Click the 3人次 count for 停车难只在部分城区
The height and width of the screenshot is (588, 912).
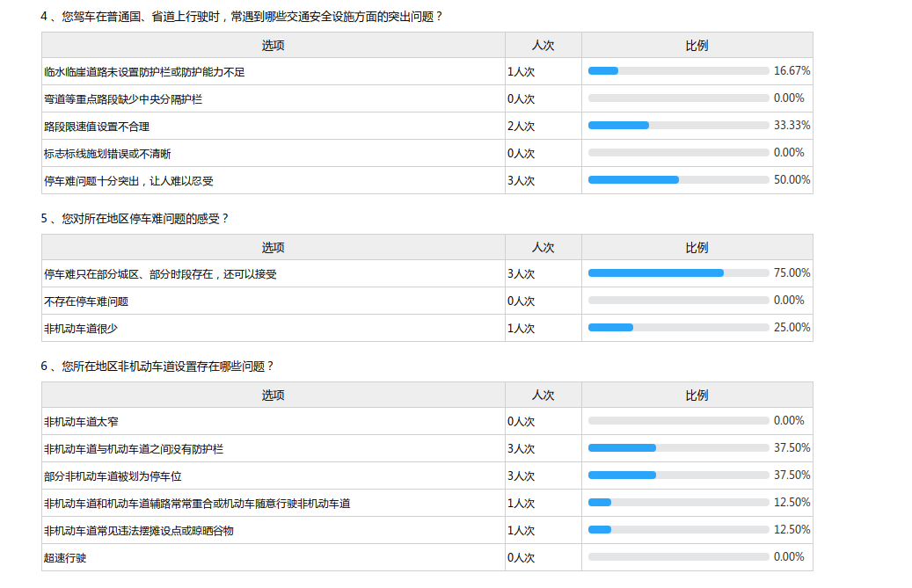(522, 274)
